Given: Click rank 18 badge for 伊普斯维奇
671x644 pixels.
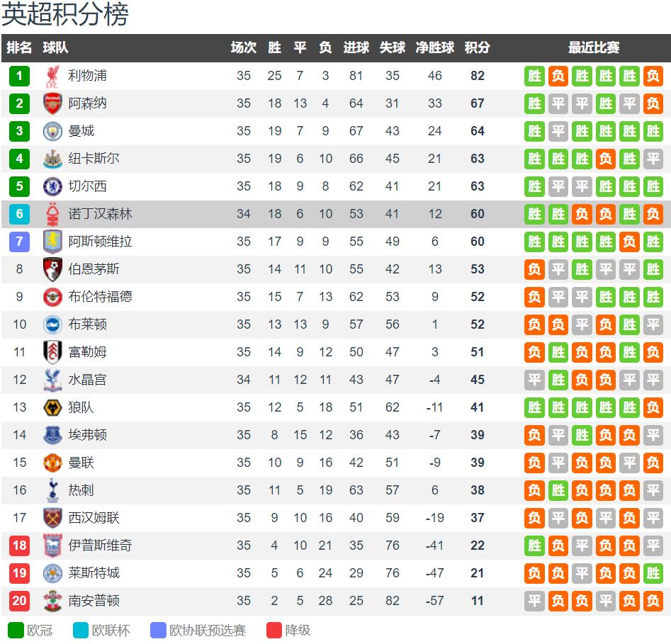Looking at the screenshot, I should (x=19, y=546).
